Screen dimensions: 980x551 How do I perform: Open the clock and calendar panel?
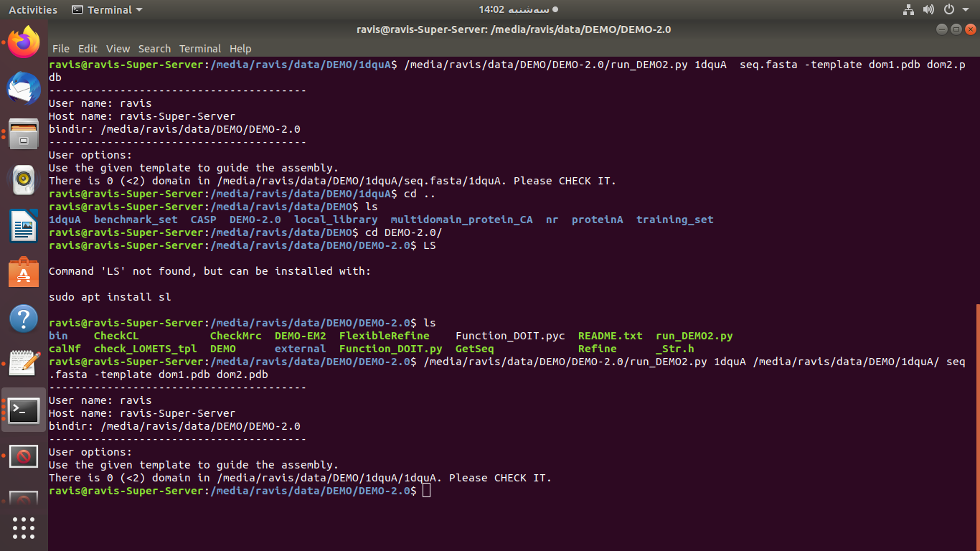coord(519,10)
